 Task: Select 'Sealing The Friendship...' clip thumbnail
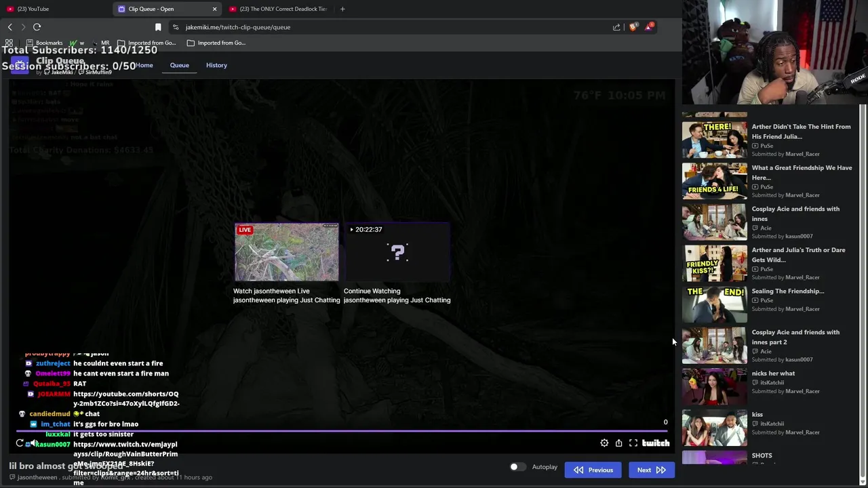coord(714,304)
